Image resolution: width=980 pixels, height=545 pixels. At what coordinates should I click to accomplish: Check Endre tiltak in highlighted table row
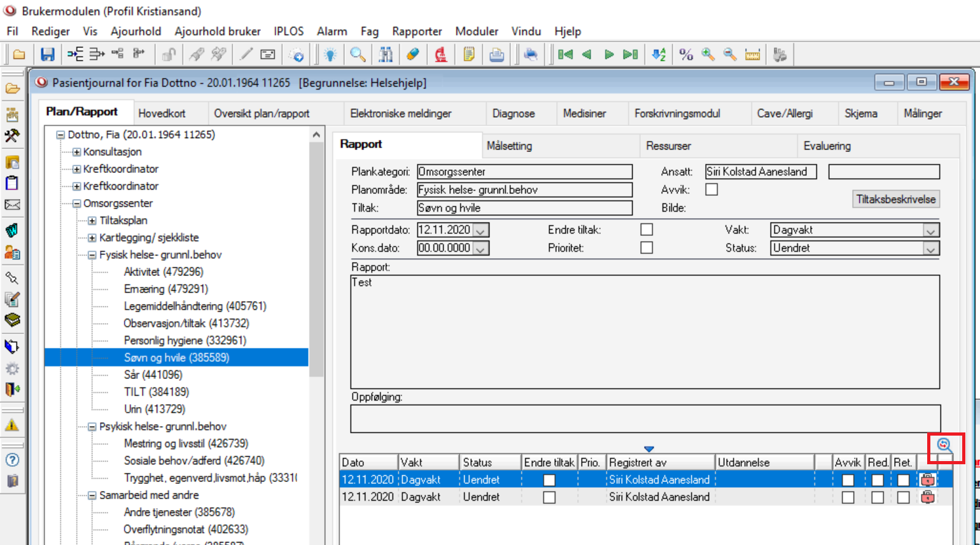coord(549,480)
